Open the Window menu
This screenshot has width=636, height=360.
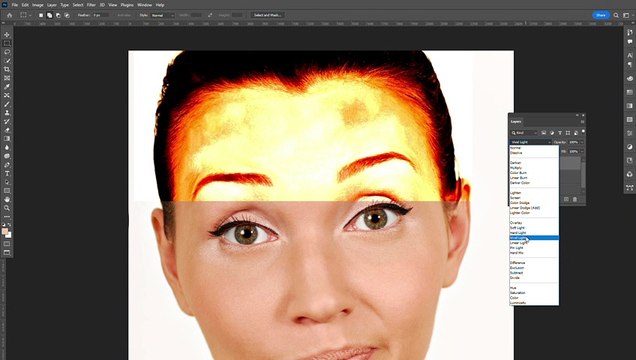click(x=144, y=5)
